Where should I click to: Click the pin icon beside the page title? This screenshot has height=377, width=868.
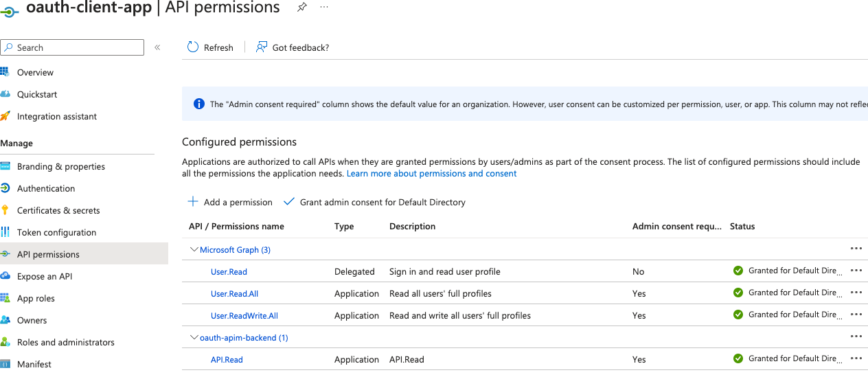tap(301, 7)
